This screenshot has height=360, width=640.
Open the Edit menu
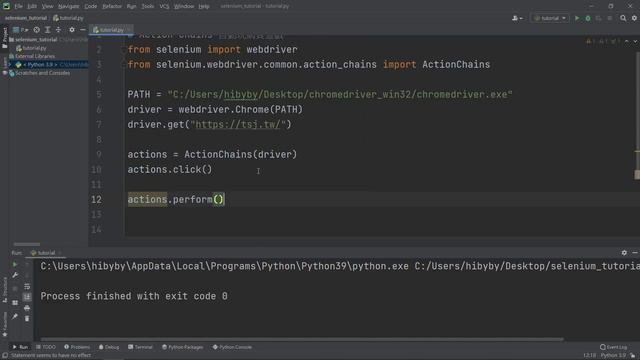(32, 6)
